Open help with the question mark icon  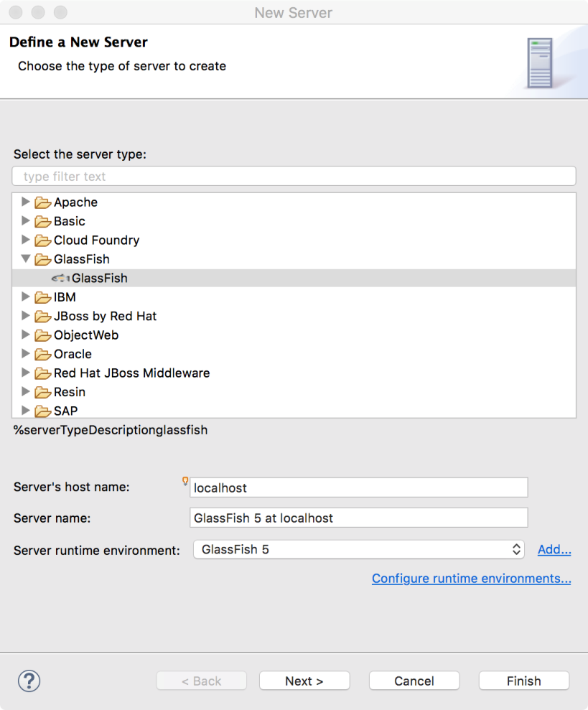click(29, 681)
